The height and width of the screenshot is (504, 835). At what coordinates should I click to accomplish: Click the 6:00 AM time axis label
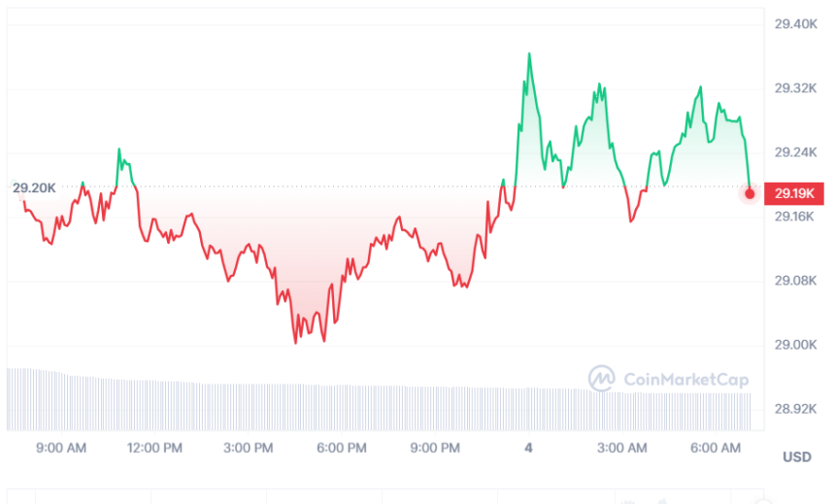point(716,448)
